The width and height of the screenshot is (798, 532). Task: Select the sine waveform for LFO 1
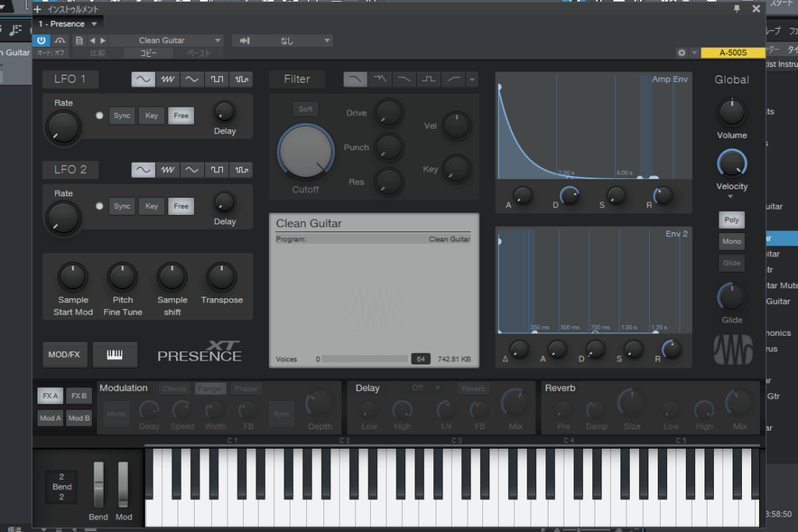point(143,79)
